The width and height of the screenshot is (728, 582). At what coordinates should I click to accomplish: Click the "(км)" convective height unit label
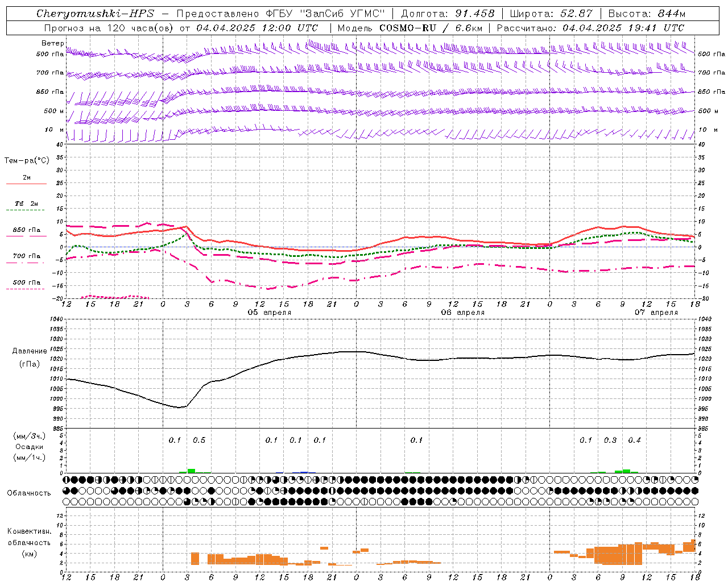tap(29, 554)
